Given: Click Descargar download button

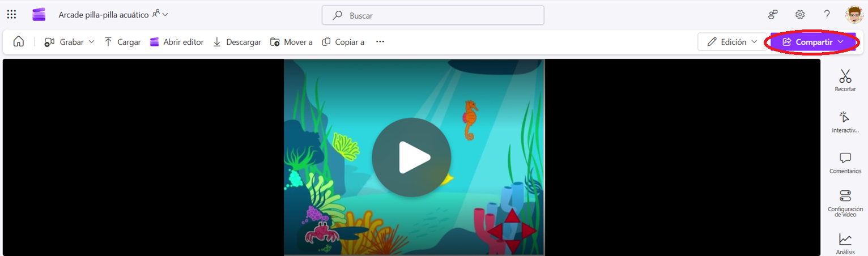Looking at the screenshot, I should click(x=237, y=42).
